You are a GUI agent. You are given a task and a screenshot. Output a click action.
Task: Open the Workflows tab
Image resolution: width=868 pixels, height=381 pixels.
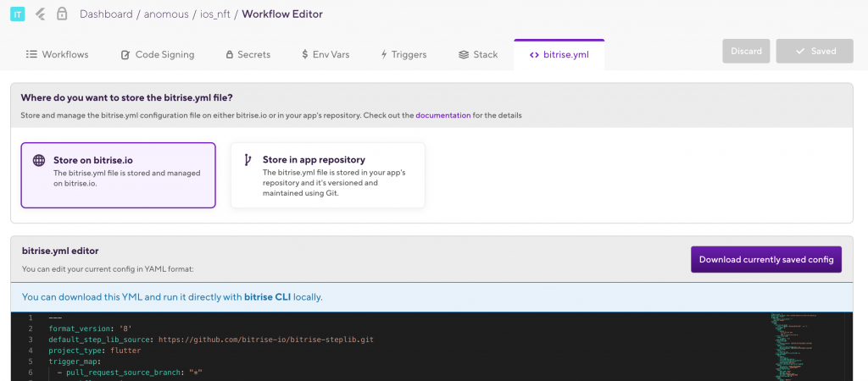57,54
